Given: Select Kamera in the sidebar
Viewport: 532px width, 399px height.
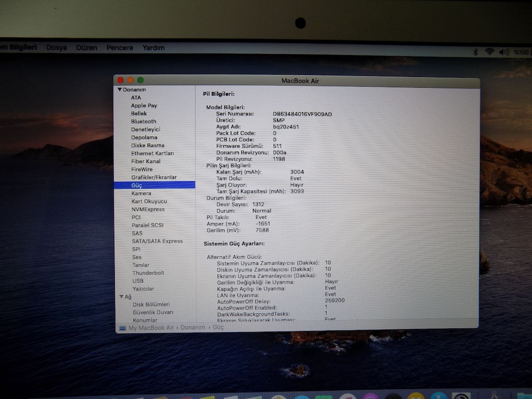Looking at the screenshot, I should [141, 193].
